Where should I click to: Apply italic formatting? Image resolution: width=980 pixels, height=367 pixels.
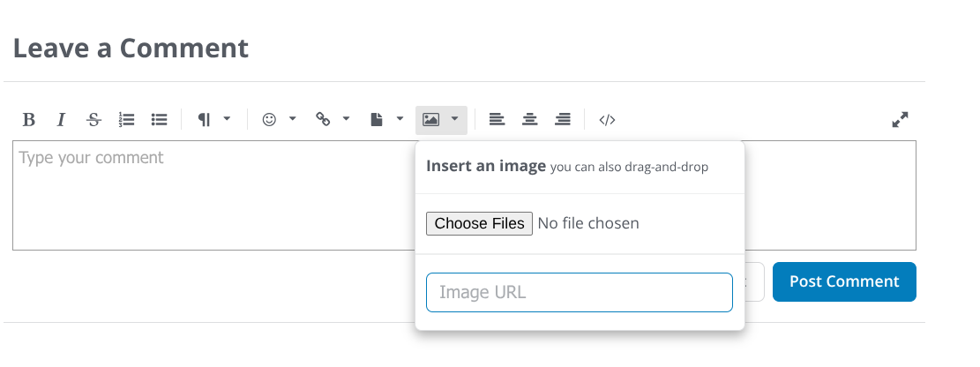(x=61, y=120)
